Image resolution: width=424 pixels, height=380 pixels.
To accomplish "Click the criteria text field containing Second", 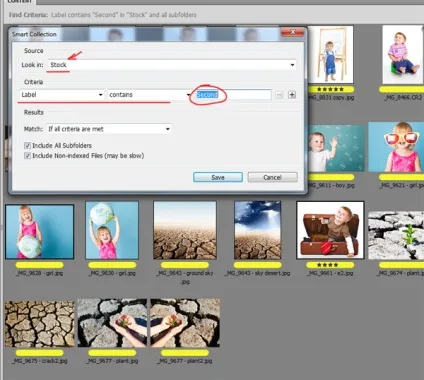I will (233, 95).
